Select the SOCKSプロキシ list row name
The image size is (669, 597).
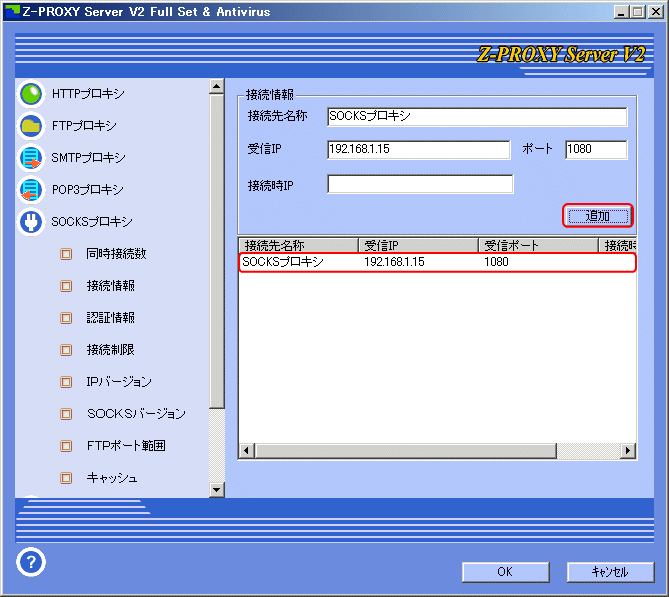283,262
